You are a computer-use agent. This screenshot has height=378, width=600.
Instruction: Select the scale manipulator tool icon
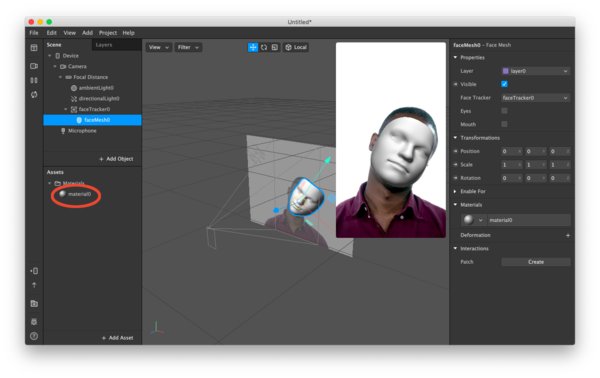275,47
